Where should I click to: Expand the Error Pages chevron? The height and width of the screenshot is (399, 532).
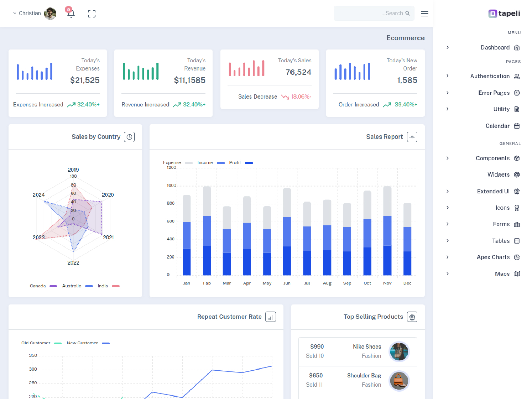tap(448, 93)
